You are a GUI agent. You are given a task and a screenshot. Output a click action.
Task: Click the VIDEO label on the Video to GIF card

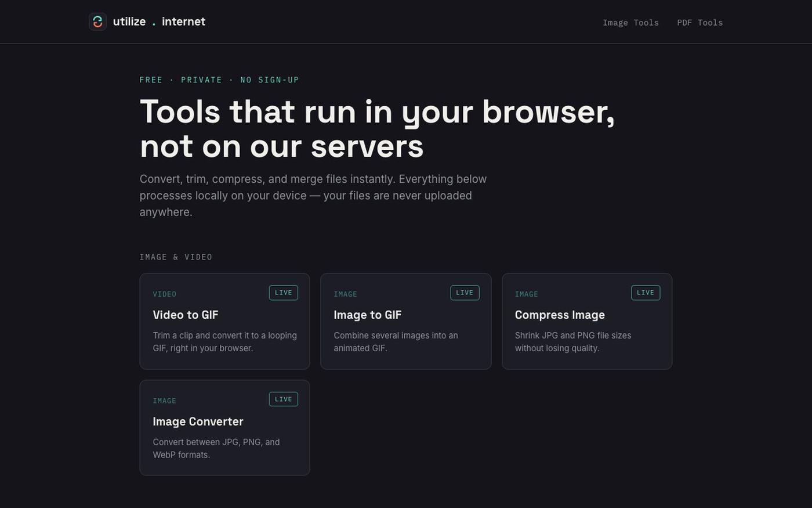point(165,294)
